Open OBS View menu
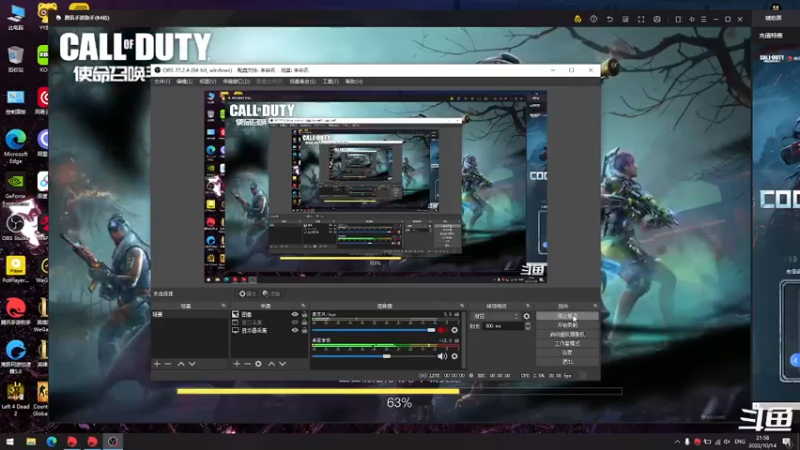This screenshot has width=800, height=450. [208, 82]
